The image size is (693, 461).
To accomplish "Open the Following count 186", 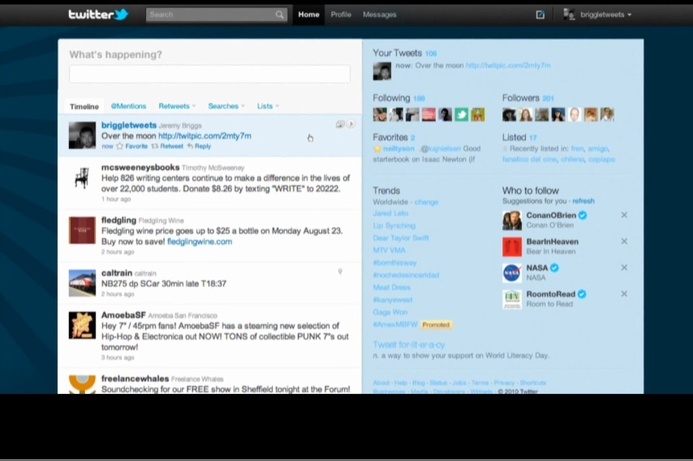I will point(419,99).
